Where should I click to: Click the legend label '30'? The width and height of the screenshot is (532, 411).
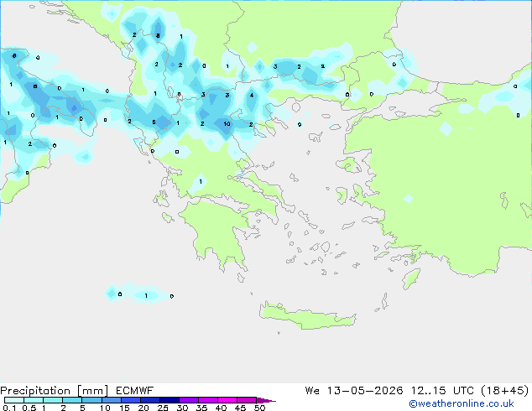coord(182,408)
